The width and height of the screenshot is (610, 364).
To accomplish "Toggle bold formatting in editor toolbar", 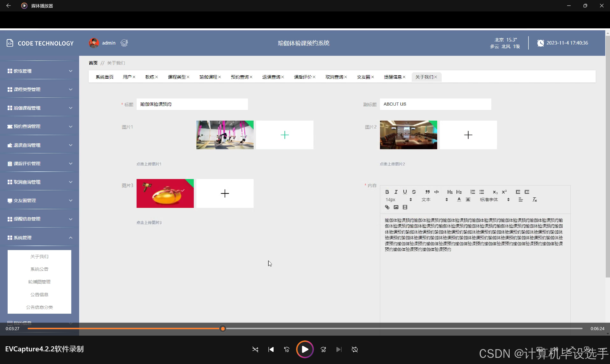I will click(387, 192).
